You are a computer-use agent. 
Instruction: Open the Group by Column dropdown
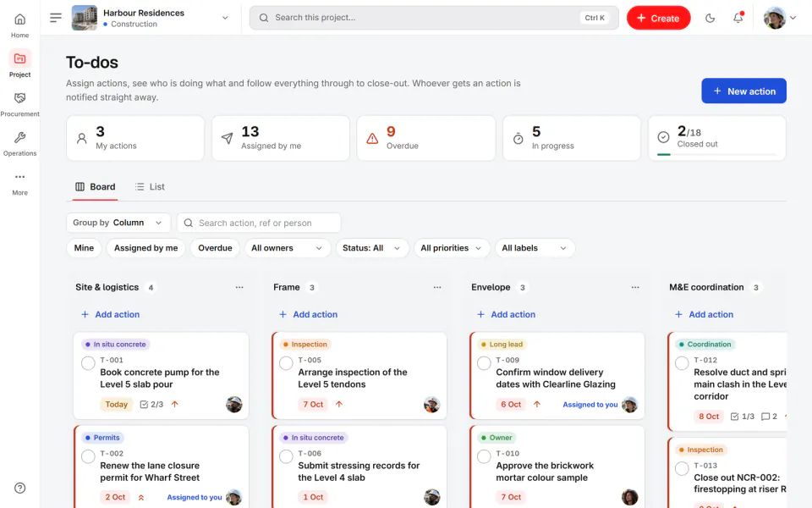[118, 223]
